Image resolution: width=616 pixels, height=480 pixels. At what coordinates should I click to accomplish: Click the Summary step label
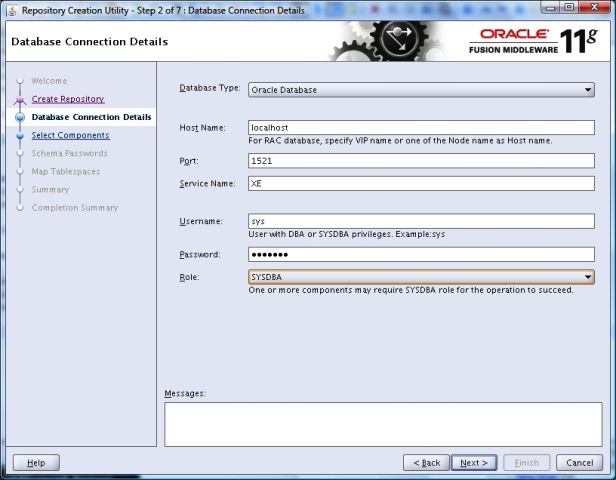pos(50,189)
